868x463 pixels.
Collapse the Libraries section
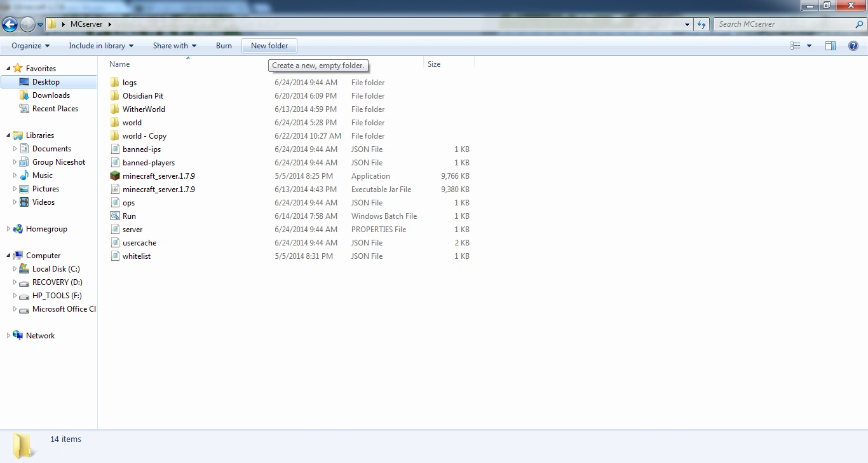click(8, 135)
